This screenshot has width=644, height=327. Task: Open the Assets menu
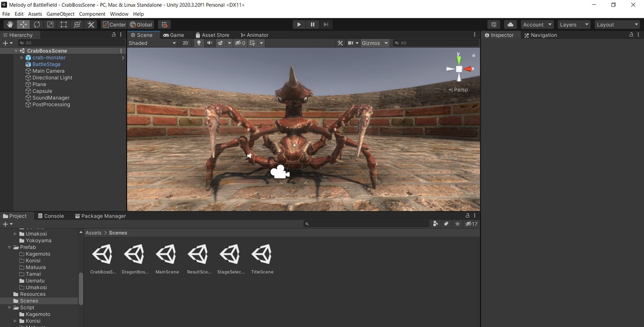[x=35, y=14]
